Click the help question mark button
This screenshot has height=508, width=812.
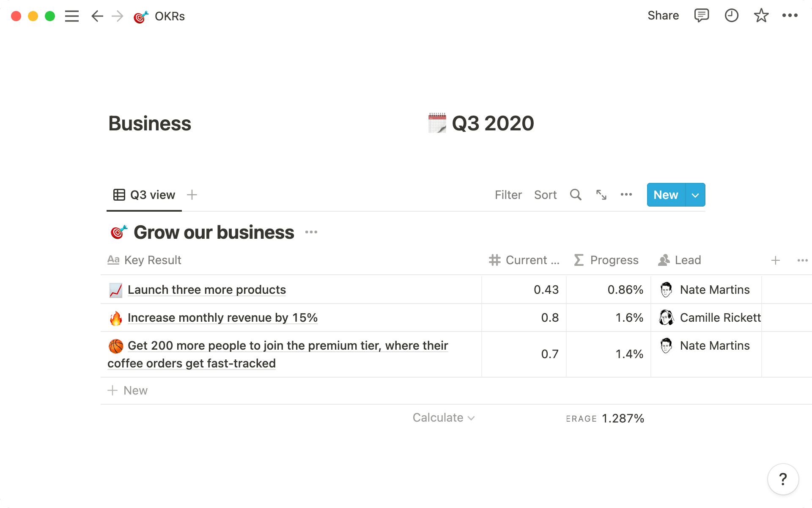[x=783, y=479]
